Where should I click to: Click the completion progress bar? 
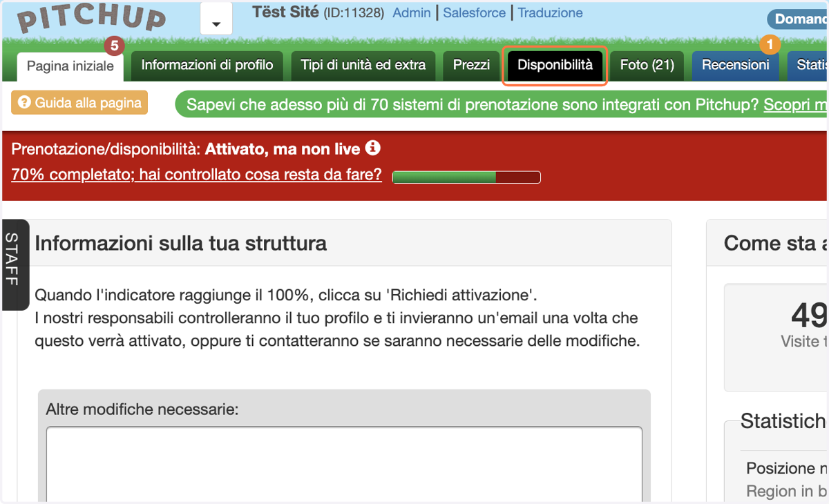[466, 177]
